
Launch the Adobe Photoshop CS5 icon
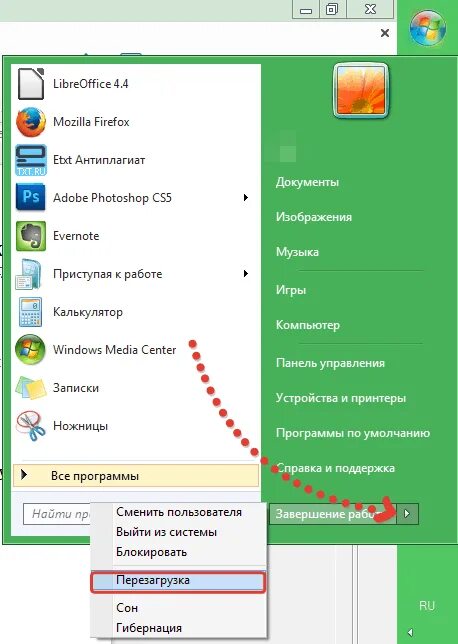(x=31, y=198)
